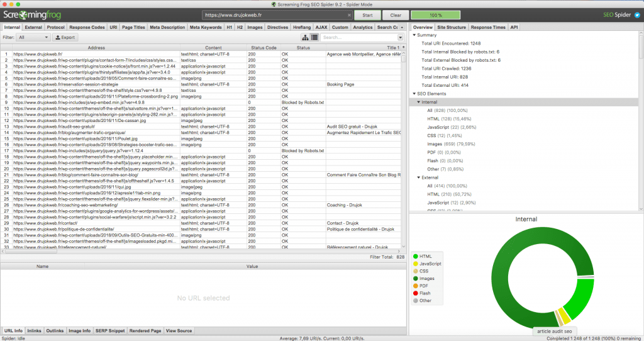Switch to tree view icon
Image resolution: width=644 pixels, height=341 pixels.
[305, 37]
